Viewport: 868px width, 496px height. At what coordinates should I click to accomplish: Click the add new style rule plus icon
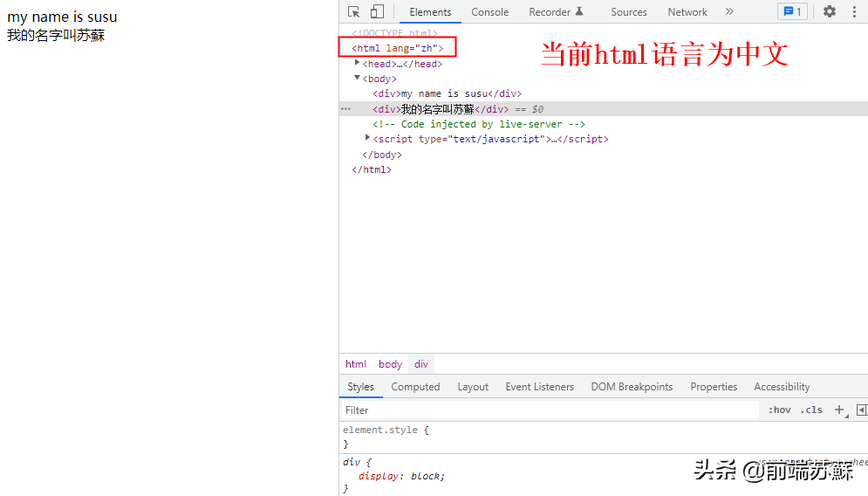(840, 410)
